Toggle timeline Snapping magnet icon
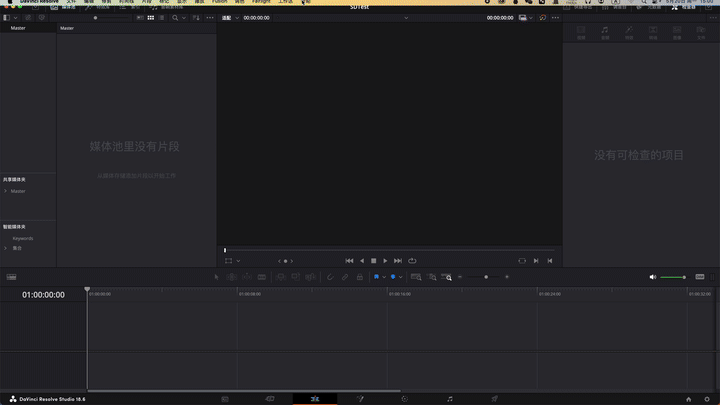Screen dimensions: 720x405 click(330, 276)
